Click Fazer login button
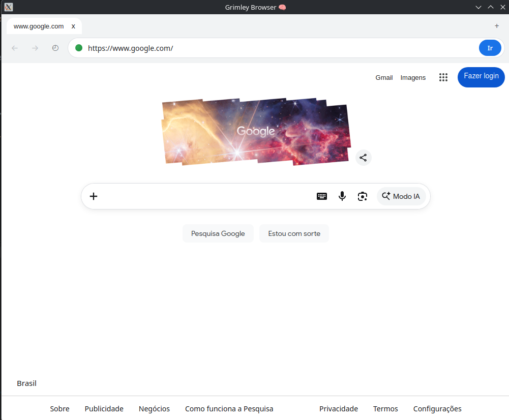This screenshot has height=420, width=509. (x=481, y=77)
